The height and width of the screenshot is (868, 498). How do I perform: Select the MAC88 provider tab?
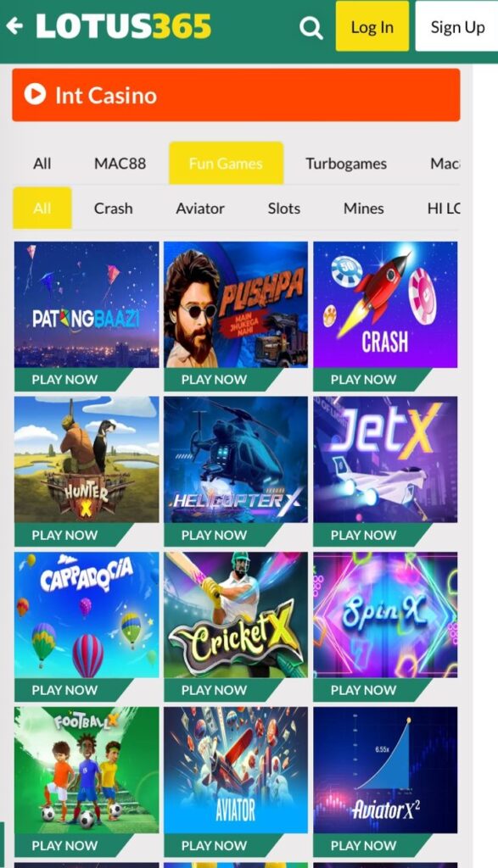[120, 164]
